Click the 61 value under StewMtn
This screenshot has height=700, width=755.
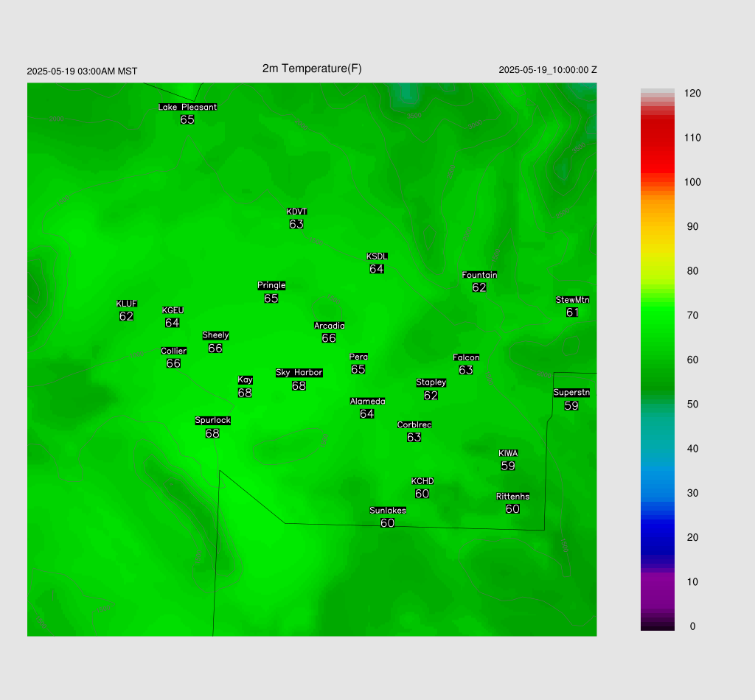tap(572, 312)
